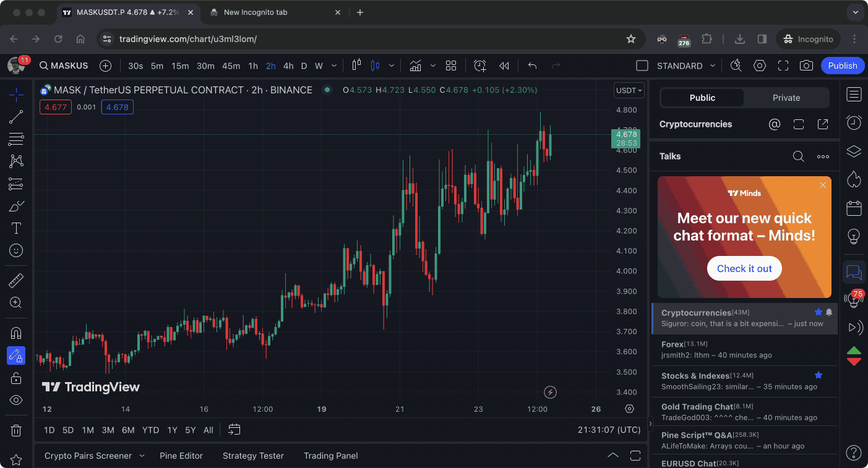Click the Check it out button
This screenshot has width=868, height=468.
[744, 268]
